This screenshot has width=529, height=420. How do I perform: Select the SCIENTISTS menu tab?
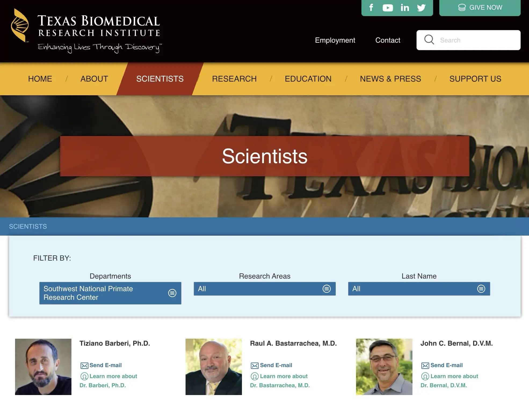click(x=160, y=79)
